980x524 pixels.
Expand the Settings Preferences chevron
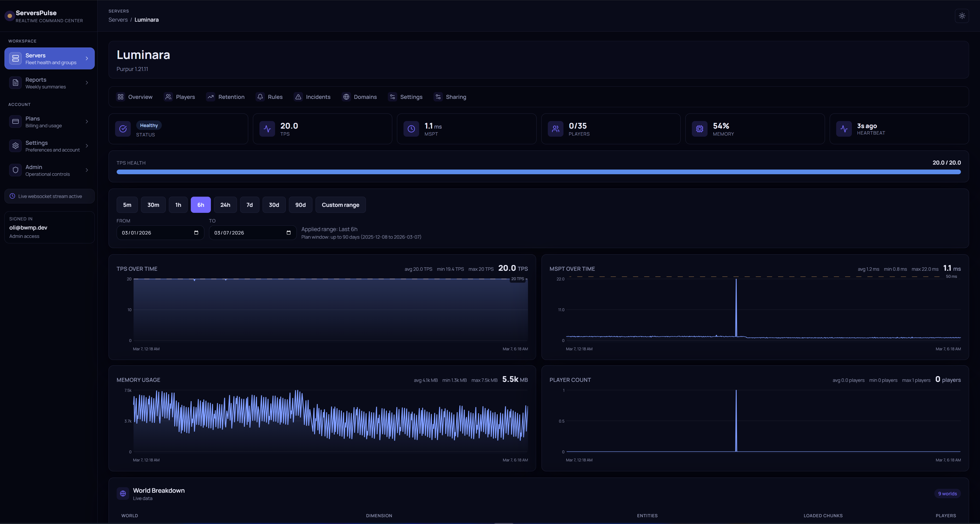click(x=87, y=146)
